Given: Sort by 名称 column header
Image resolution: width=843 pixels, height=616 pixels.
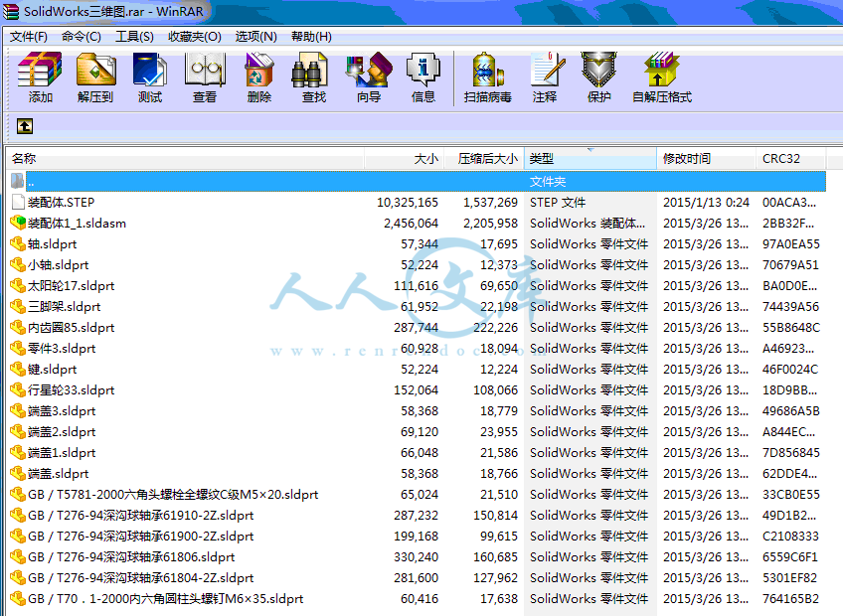Looking at the screenshot, I should pos(186,159).
